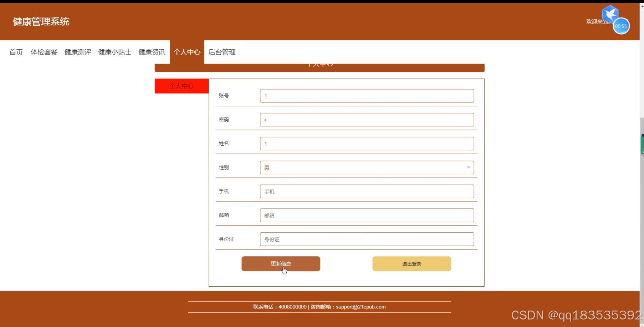644x327 pixels.
Task: Focus the 密码 password field
Action: 367,120
